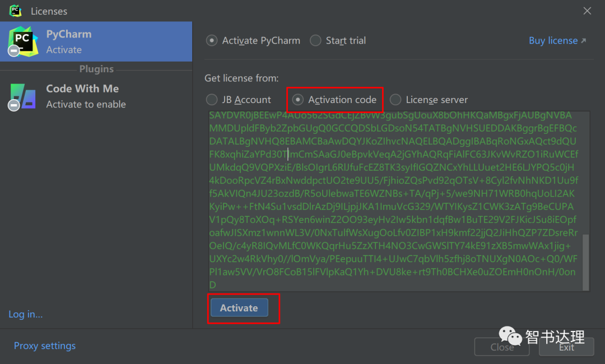Click the external arrow beside Buy license

584,41
